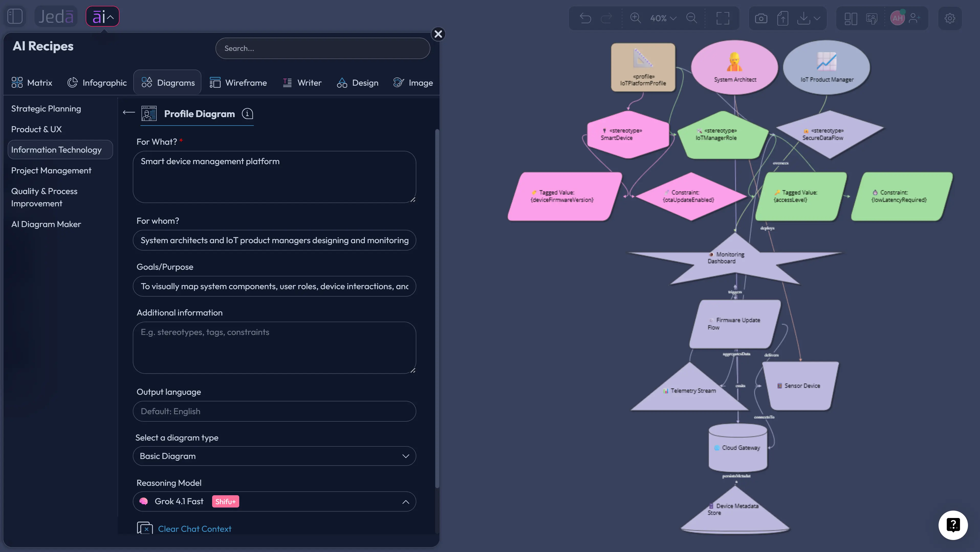The width and height of the screenshot is (980, 552).
Task: Click the Output language field
Action: 274,411
